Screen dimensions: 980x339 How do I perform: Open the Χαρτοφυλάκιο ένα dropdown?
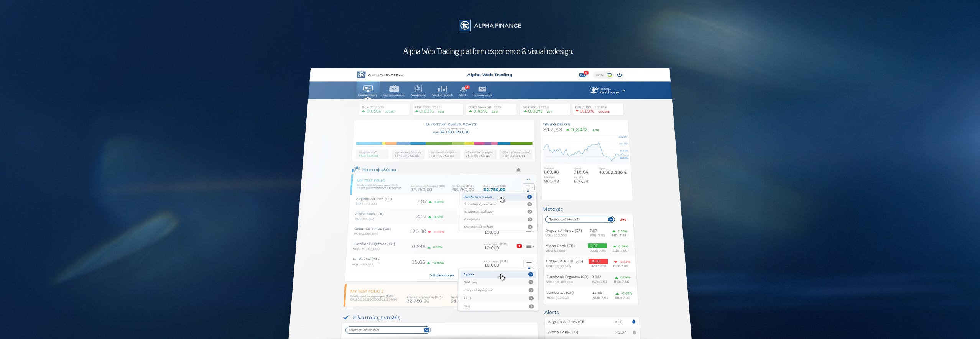tap(388, 330)
